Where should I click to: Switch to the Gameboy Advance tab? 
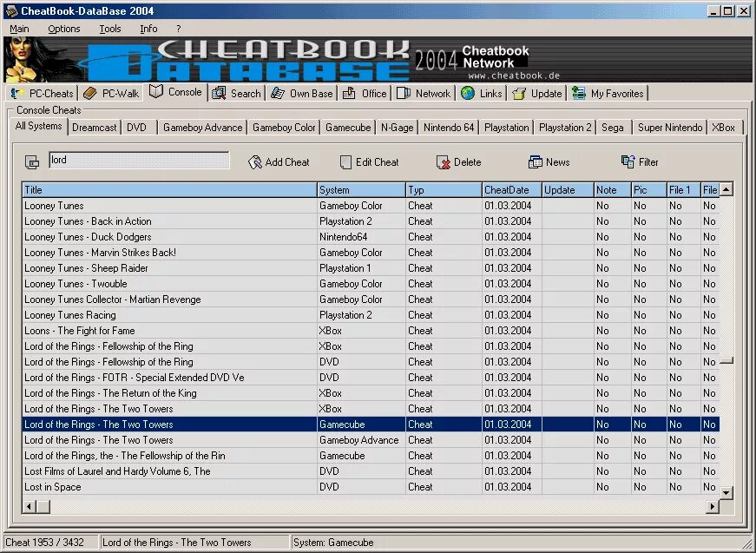point(202,128)
